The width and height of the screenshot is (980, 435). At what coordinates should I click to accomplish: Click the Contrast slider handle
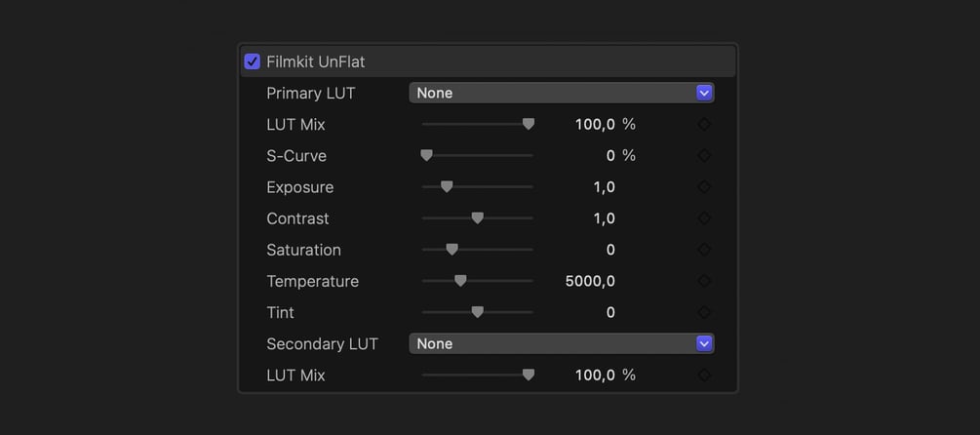click(x=477, y=218)
